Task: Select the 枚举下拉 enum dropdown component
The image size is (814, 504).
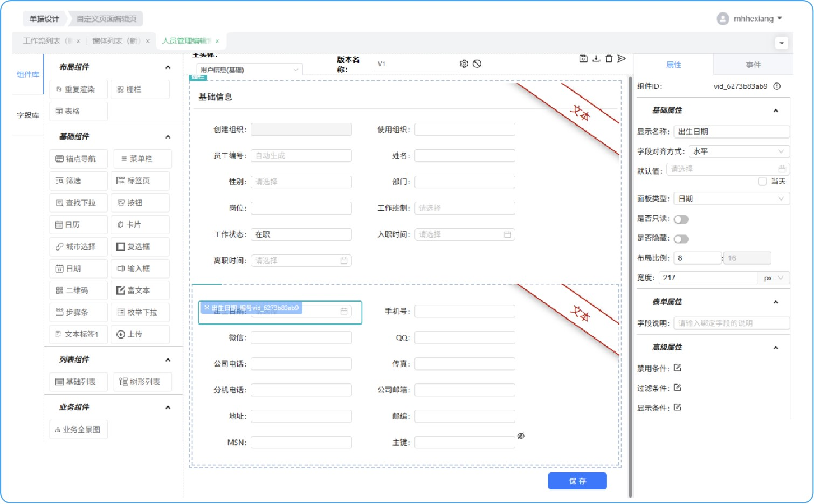Action: 140,313
